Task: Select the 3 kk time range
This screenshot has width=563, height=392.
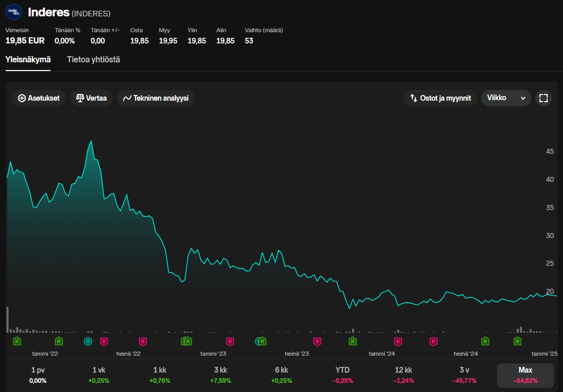Action: coord(221,375)
